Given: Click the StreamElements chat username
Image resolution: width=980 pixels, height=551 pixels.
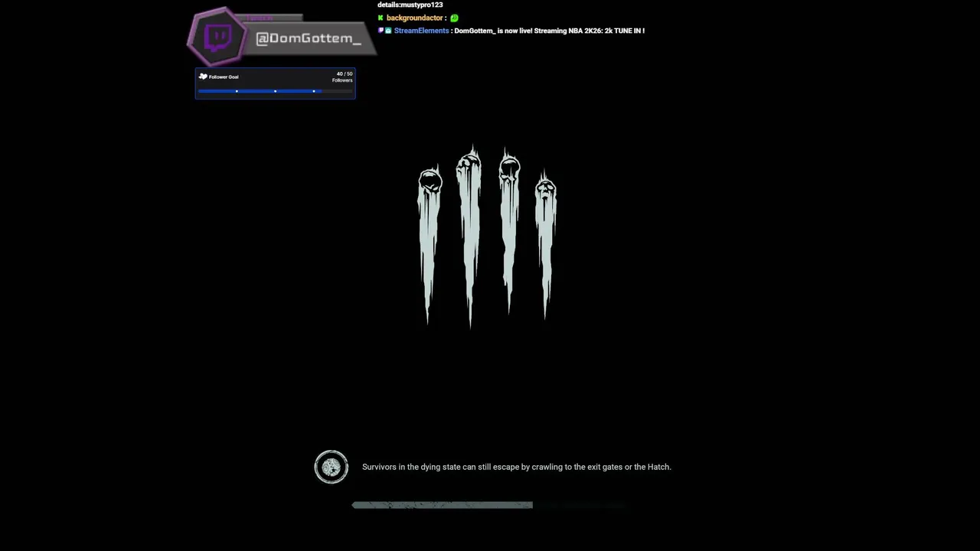Looking at the screenshot, I should coord(421,31).
